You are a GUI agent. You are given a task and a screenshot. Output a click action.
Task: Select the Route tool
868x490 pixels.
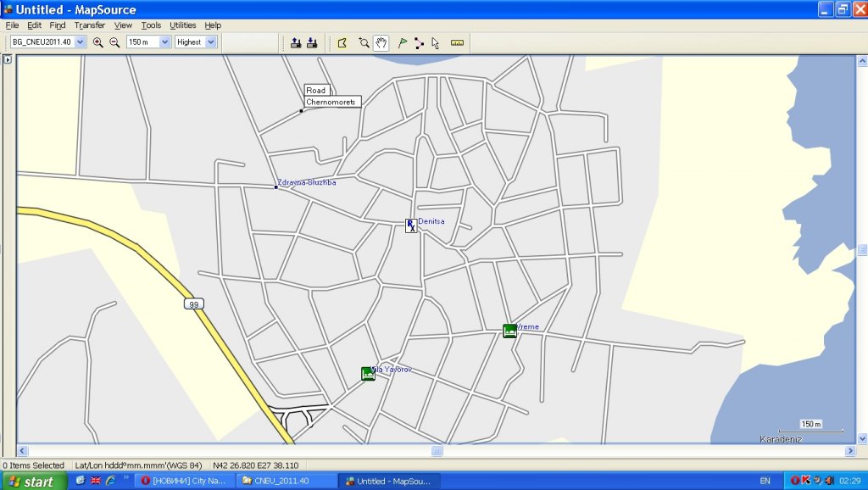[419, 42]
